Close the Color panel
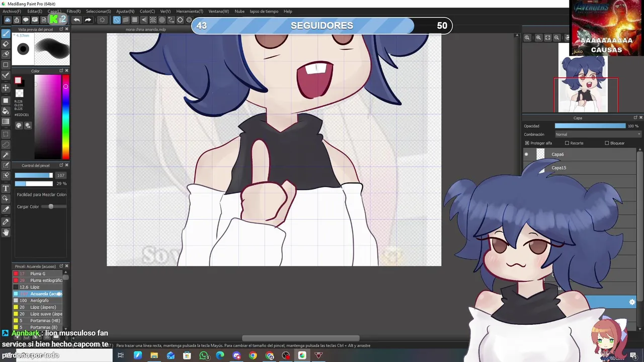 pyautogui.click(x=67, y=71)
